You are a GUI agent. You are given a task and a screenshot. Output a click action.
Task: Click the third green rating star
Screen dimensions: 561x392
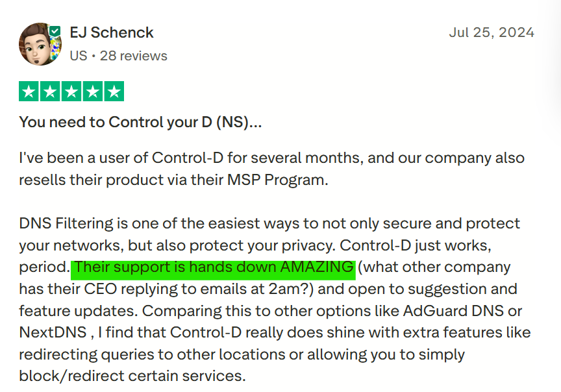click(71, 92)
